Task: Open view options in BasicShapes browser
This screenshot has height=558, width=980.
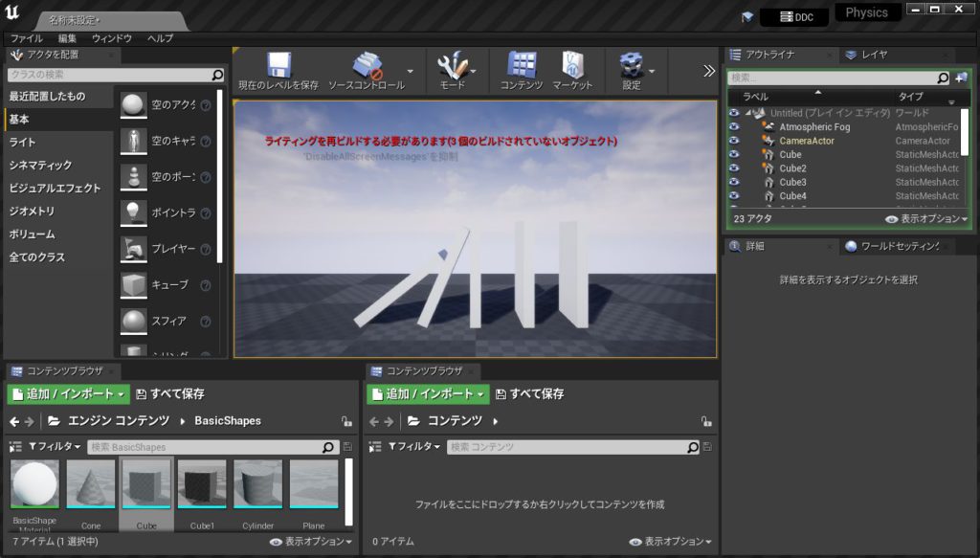Action: click(311, 542)
